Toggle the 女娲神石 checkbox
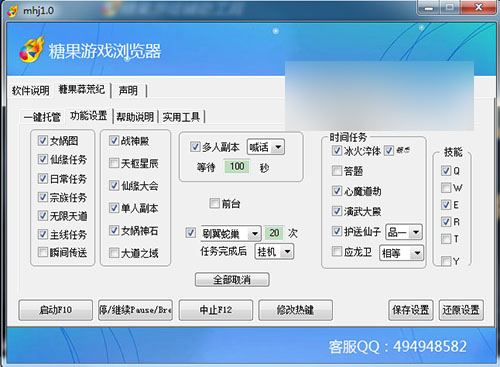 pos(114,230)
